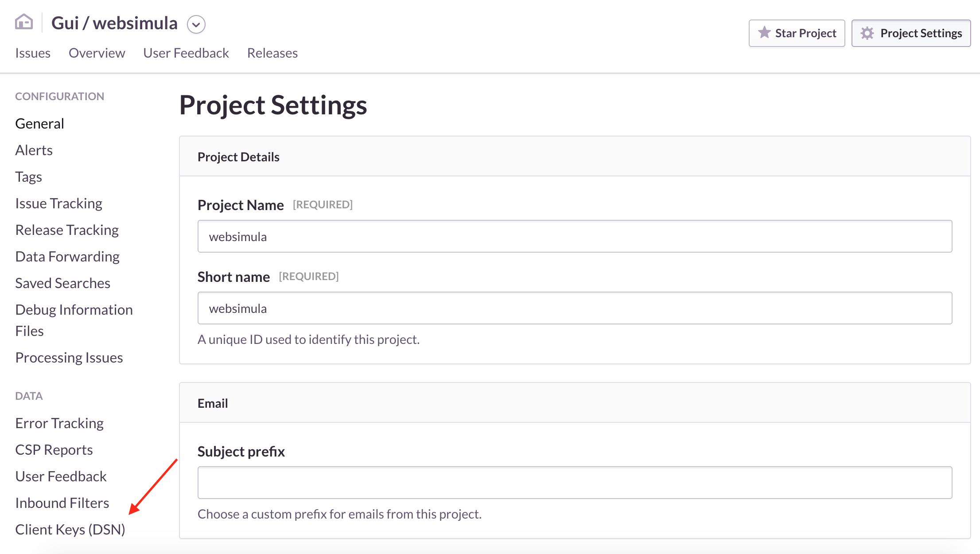This screenshot has width=980, height=554.
Task: Click the Project Details panel header
Action: coord(575,156)
